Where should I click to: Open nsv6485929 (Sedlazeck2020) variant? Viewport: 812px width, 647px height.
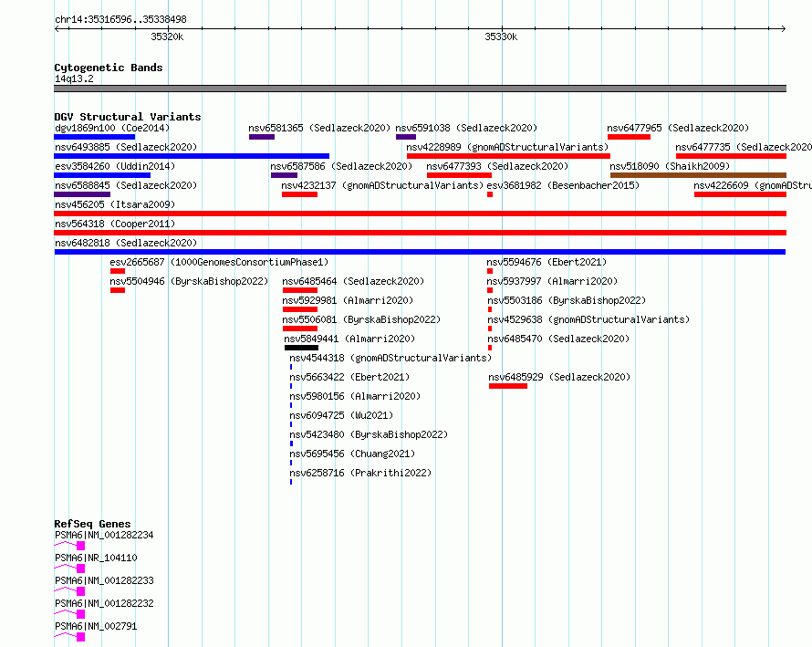(x=559, y=377)
